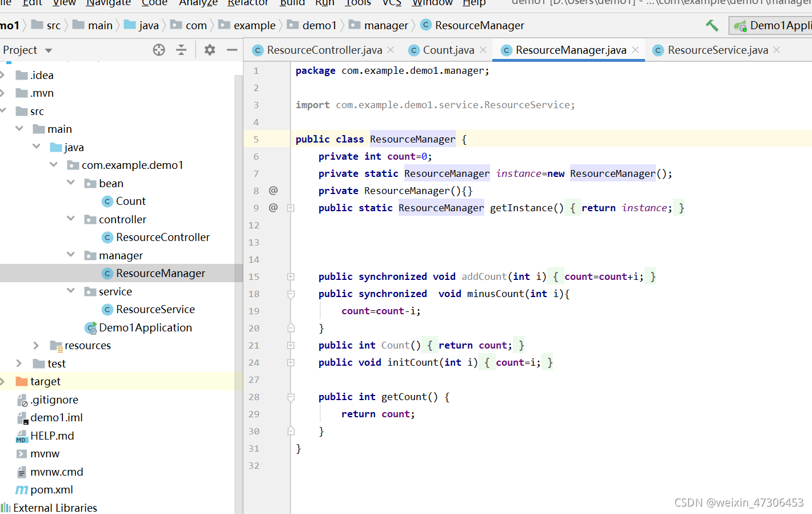Viewport: 812px width, 514px height.
Task: Open the Refactor menu
Action: click(x=248, y=3)
